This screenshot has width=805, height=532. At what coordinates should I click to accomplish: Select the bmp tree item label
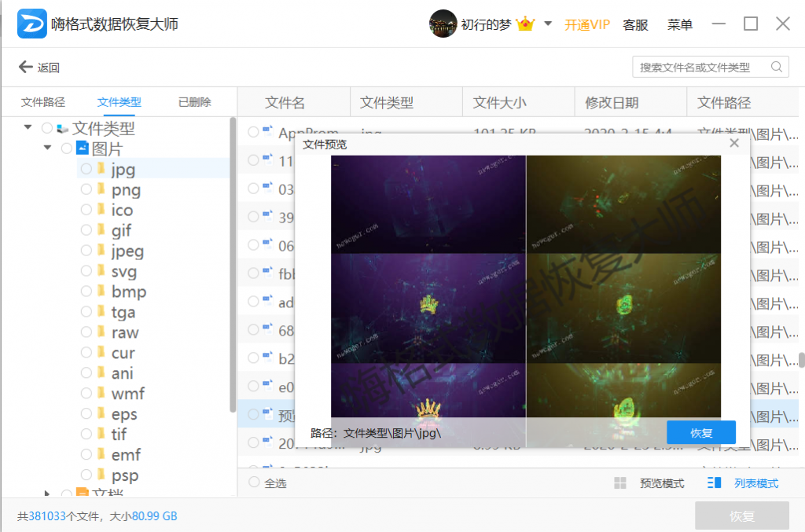pyautogui.click(x=129, y=292)
